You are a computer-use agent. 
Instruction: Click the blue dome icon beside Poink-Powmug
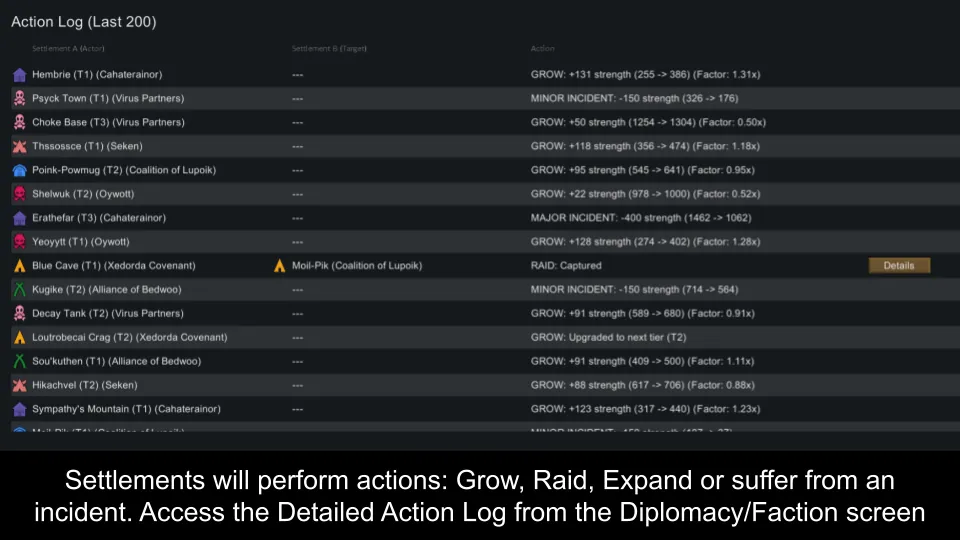click(x=19, y=171)
